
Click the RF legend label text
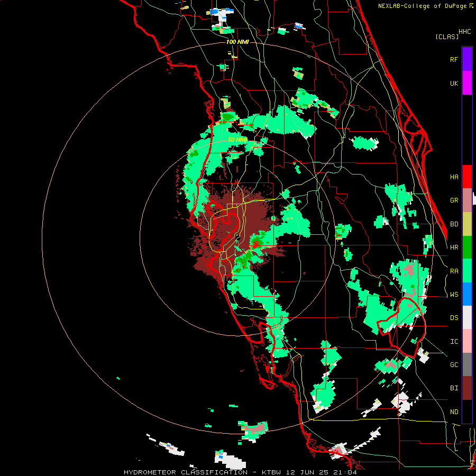tap(454, 59)
